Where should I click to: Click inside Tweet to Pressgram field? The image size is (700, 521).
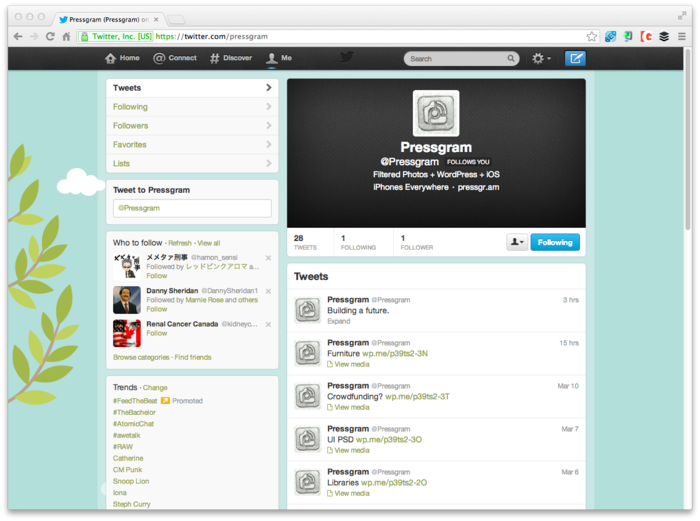coord(192,208)
